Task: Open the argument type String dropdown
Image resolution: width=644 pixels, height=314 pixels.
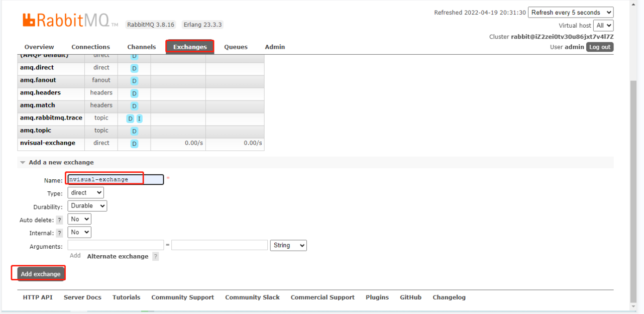Action: tap(288, 245)
